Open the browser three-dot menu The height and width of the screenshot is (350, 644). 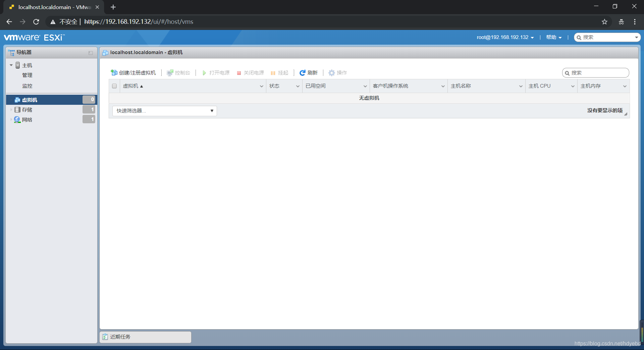pyautogui.click(x=635, y=22)
